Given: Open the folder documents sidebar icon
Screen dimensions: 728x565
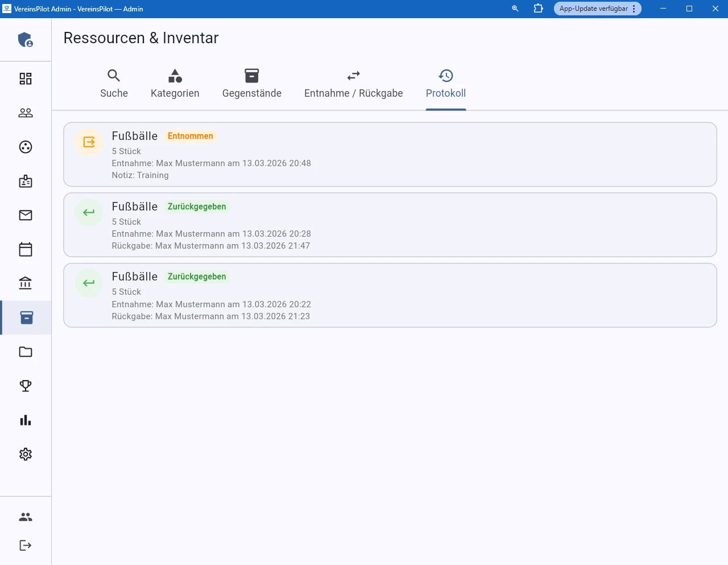Looking at the screenshot, I should pos(26,352).
